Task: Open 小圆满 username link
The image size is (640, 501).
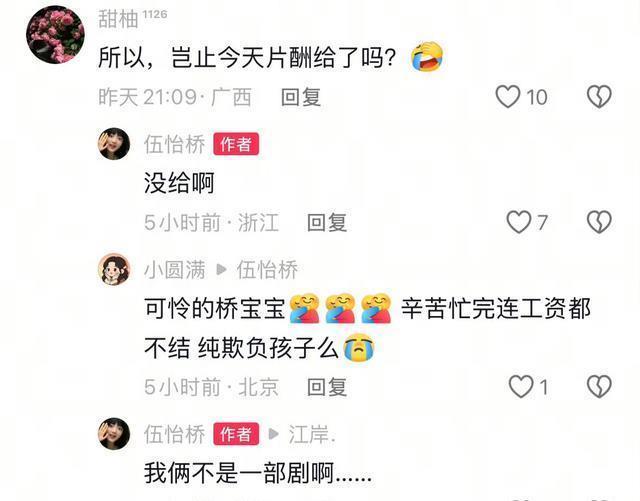Action: (174, 269)
